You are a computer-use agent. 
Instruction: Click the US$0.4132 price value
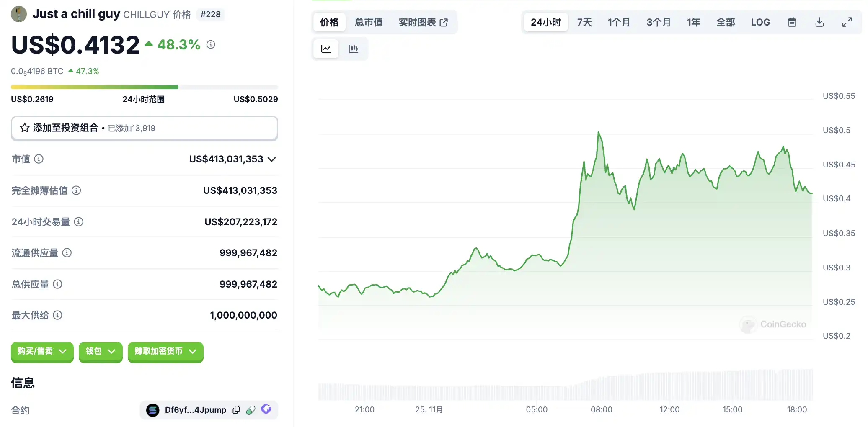(75, 45)
